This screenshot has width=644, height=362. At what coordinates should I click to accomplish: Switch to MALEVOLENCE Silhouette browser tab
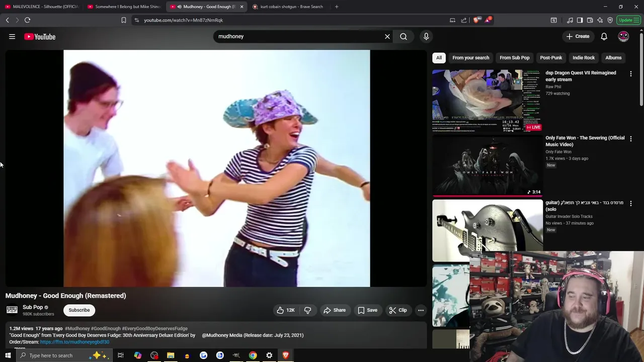point(41,7)
